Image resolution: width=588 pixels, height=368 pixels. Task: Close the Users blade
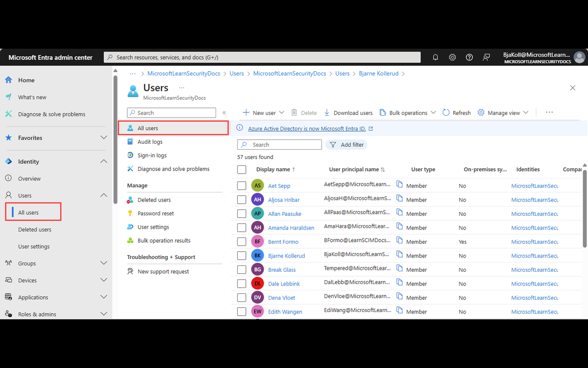573,88
